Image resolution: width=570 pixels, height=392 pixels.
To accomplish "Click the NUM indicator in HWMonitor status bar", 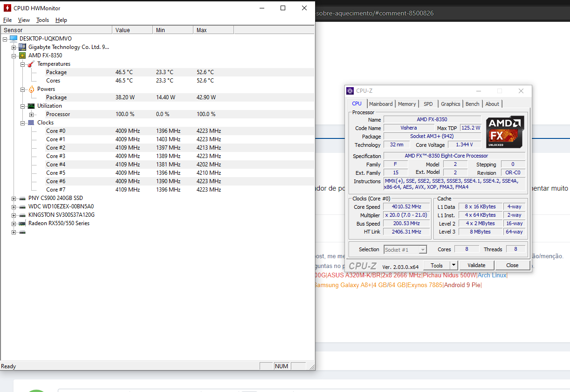I will (282, 366).
